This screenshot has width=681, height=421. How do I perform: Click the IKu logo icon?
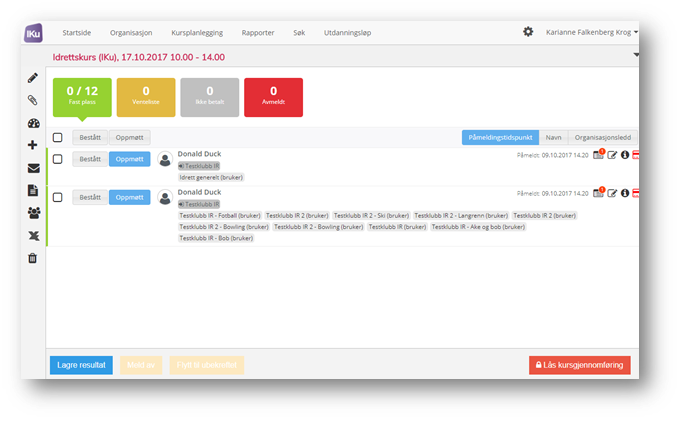click(33, 33)
